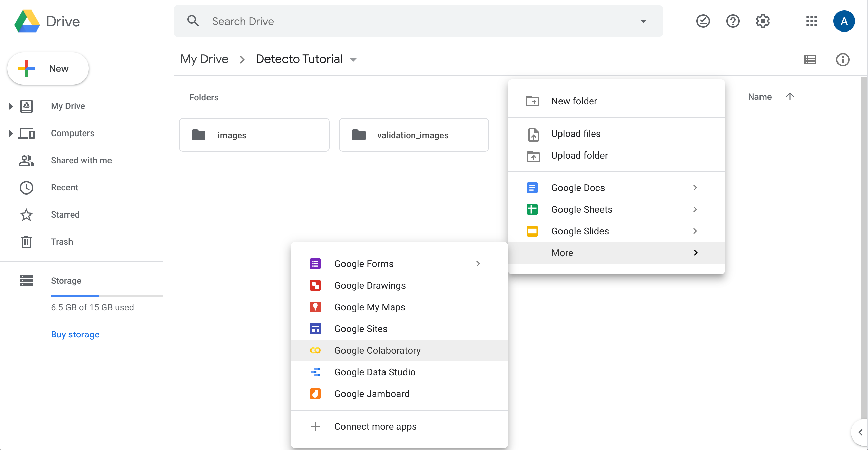Open the Detecto Tutorial folder dropdown

353,60
